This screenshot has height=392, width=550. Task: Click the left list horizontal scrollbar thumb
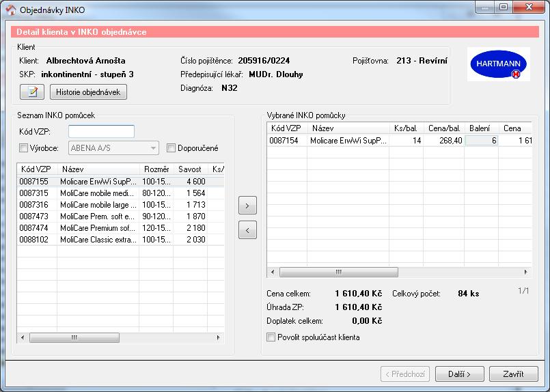(74, 337)
